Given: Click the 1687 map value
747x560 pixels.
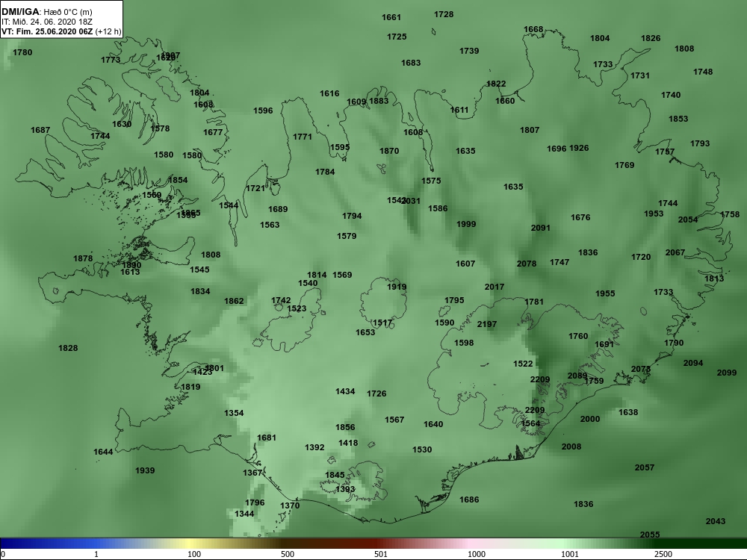Looking at the screenshot, I should 40,131.
